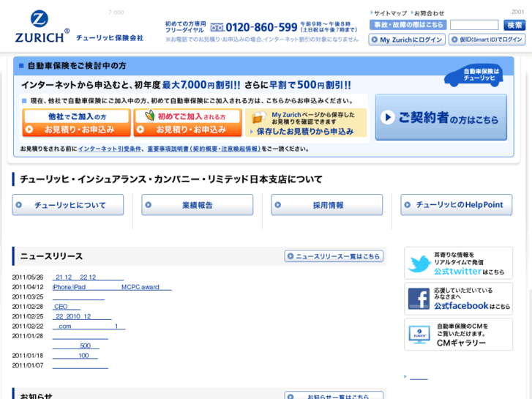Click the arrow icon in 他社でご加入 button

(x=29, y=130)
